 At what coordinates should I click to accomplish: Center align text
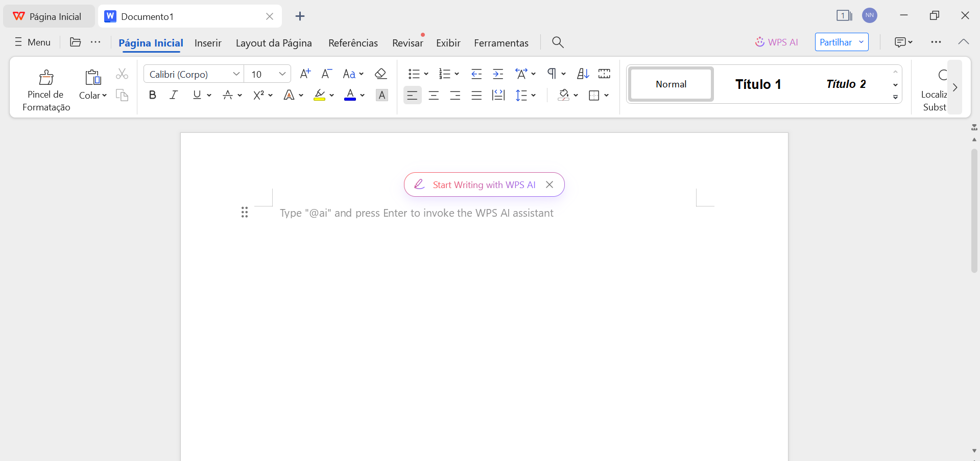pyautogui.click(x=434, y=95)
